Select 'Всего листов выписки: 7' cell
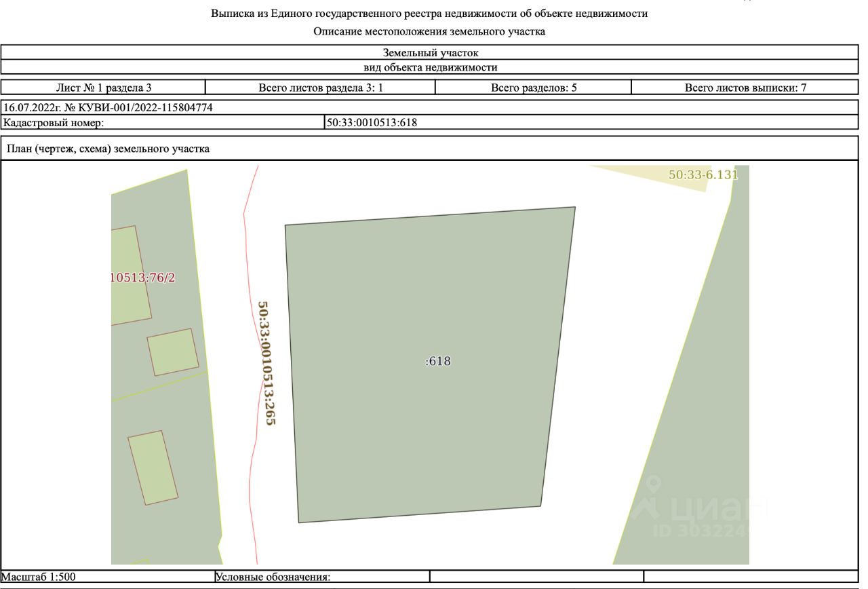 [745, 88]
